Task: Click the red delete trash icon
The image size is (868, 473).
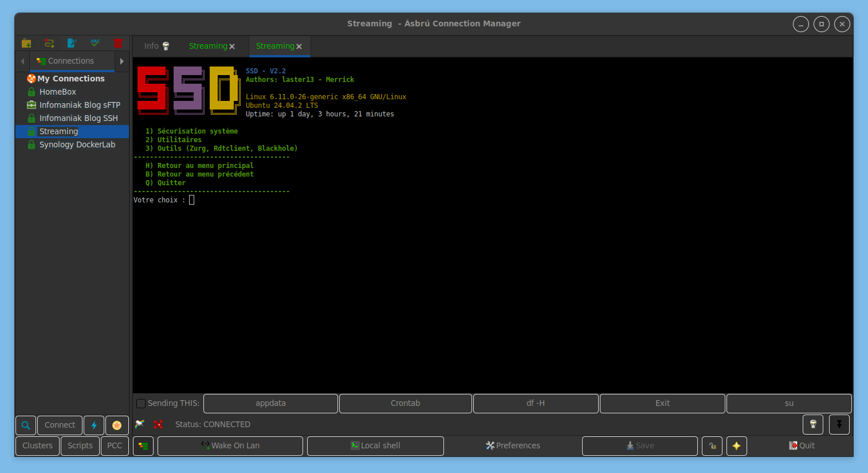Action: 118,43
